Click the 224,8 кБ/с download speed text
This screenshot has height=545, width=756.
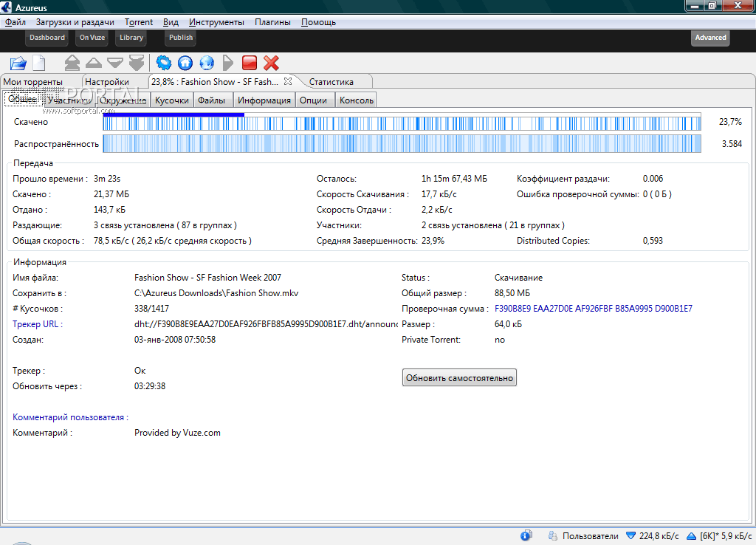point(659,536)
